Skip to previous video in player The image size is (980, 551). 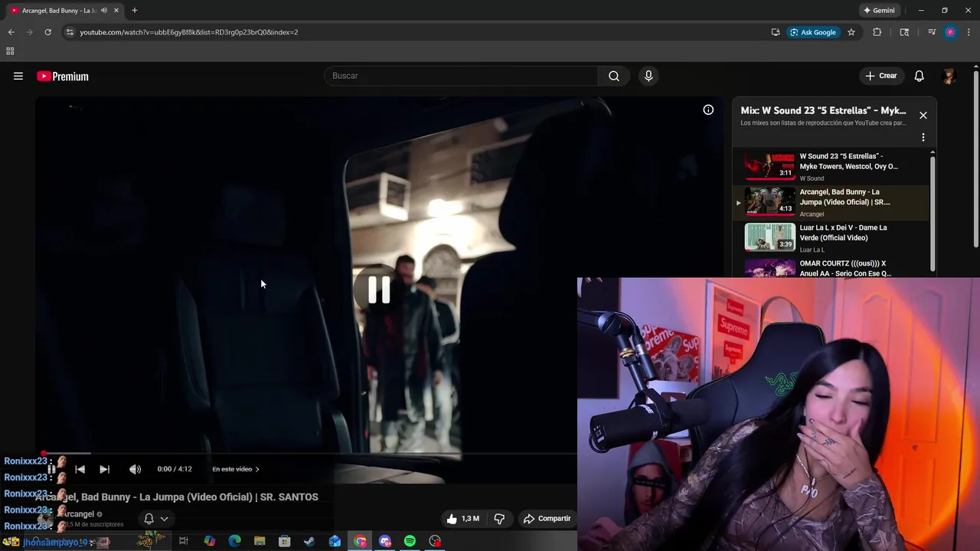[x=80, y=469]
